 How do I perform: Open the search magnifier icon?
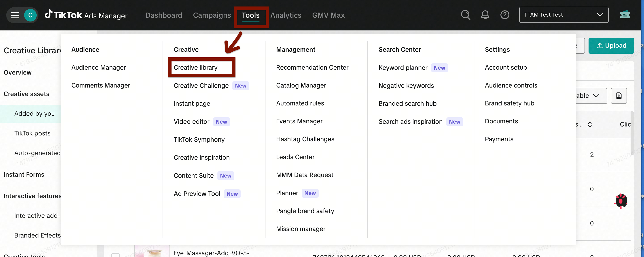pyautogui.click(x=465, y=15)
